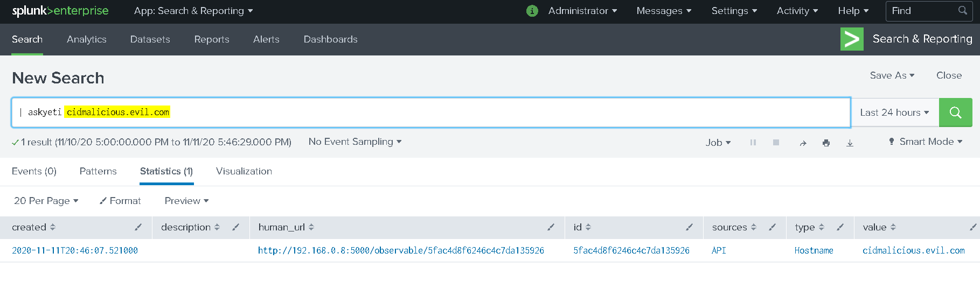Open the Preview dropdown

tap(186, 201)
